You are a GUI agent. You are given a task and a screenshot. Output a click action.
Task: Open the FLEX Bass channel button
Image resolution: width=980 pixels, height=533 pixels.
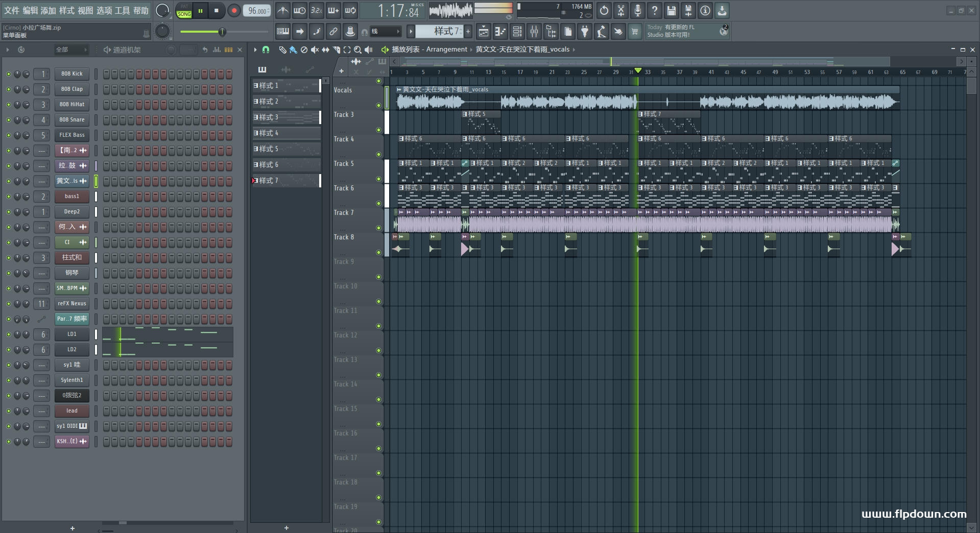(x=72, y=135)
